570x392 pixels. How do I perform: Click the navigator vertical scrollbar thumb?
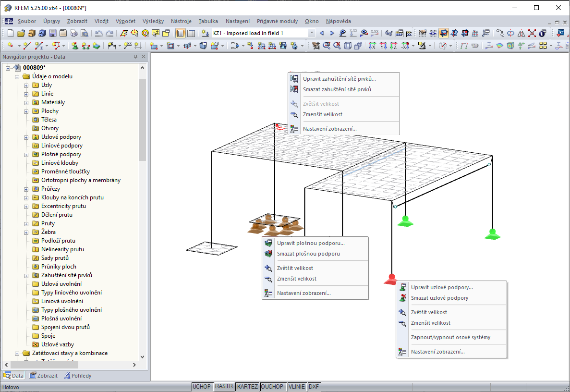[x=143, y=120]
